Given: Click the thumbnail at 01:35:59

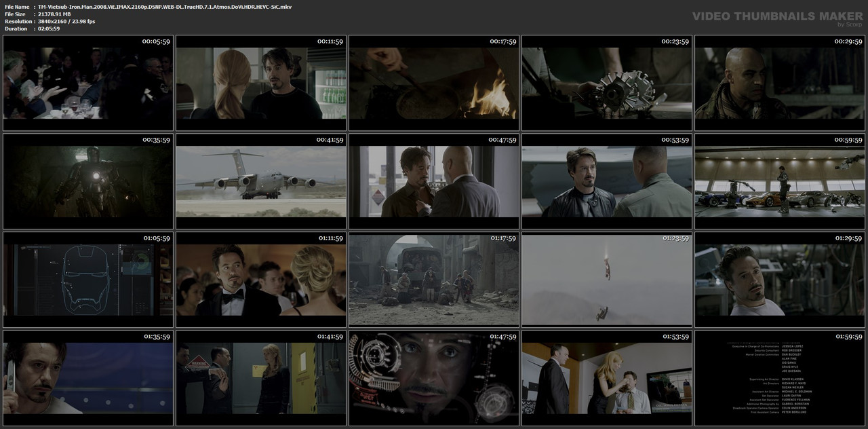Looking at the screenshot, I should pos(88,377).
